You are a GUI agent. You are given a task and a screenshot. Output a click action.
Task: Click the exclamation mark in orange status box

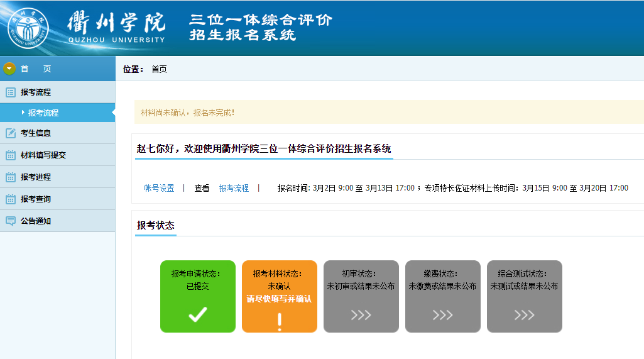point(280,321)
